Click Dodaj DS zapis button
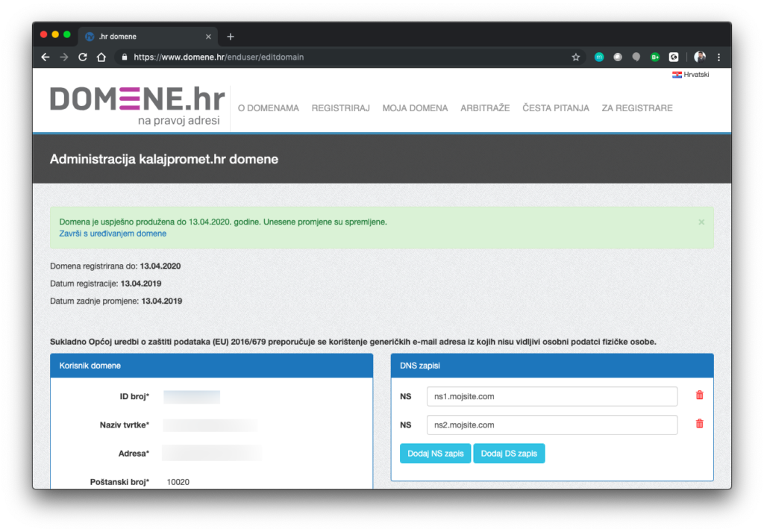 click(509, 454)
